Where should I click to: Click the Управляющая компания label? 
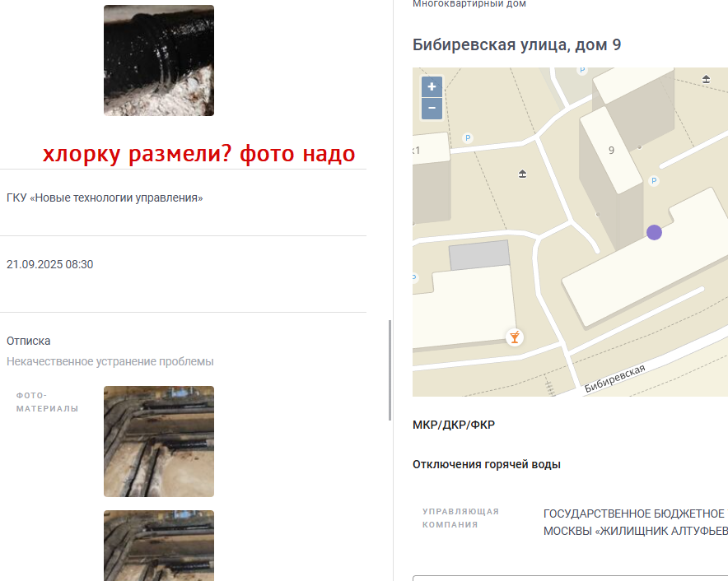460,518
